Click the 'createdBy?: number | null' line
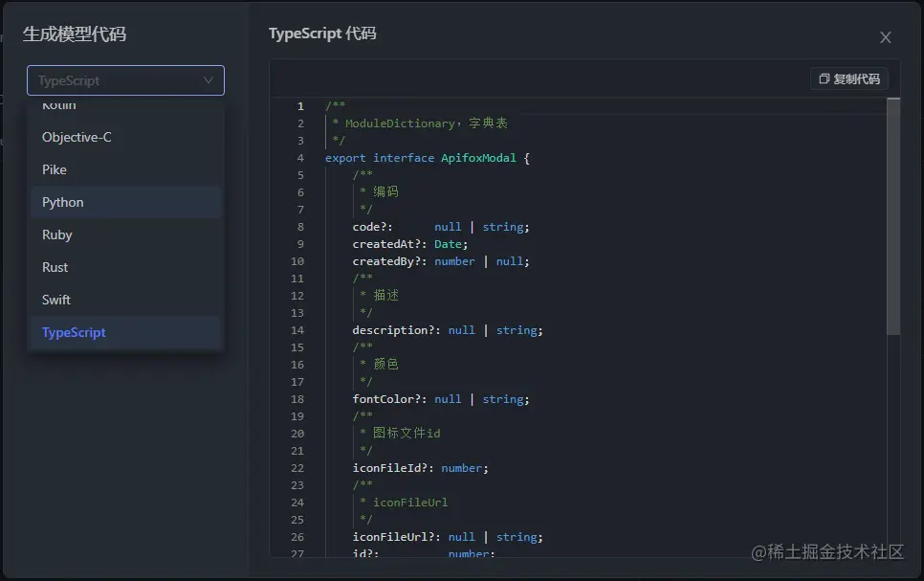 pos(441,261)
